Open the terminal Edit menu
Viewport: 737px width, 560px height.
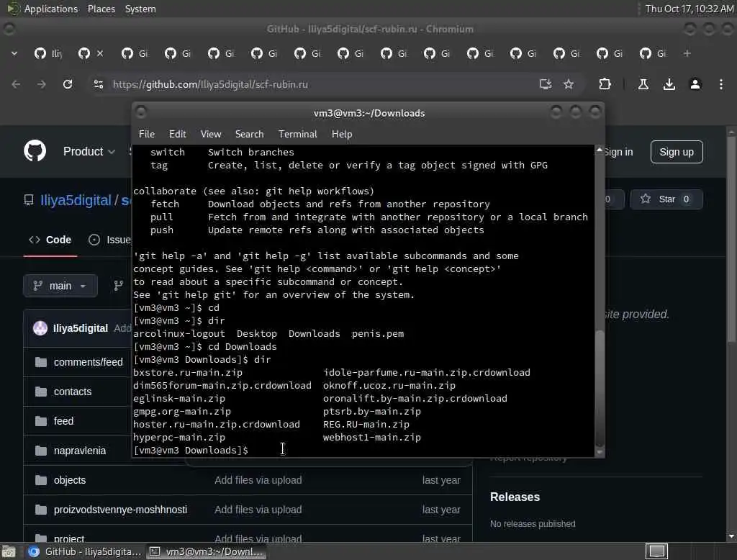(177, 134)
